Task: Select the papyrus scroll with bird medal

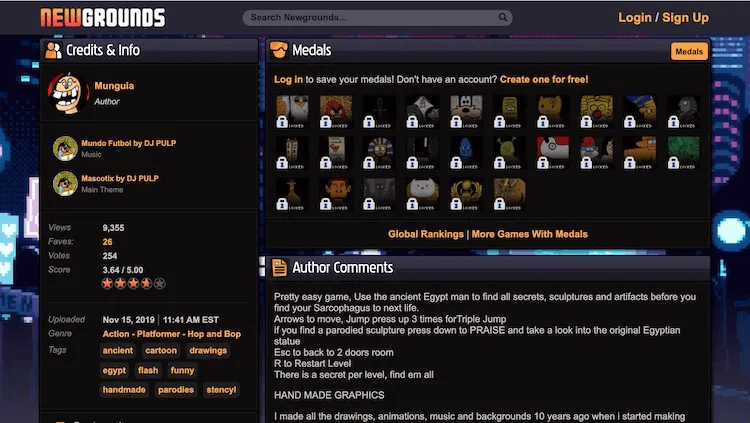Action: point(336,153)
